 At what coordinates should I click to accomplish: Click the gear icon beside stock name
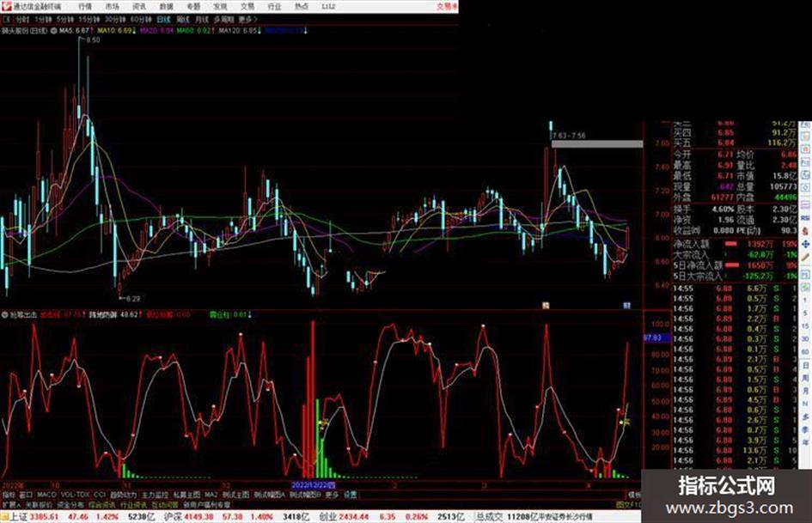54,31
